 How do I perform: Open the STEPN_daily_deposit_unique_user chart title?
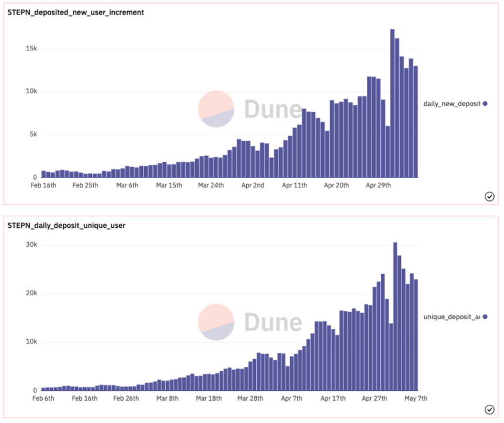(x=67, y=226)
